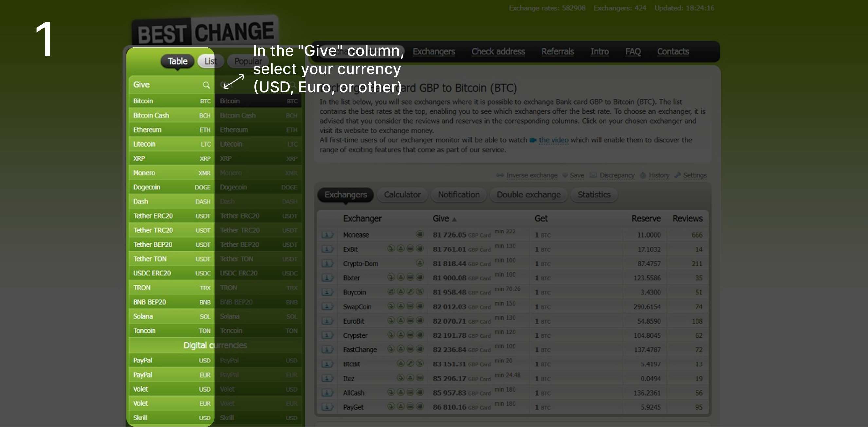Select Litecoin LTC in the Give column

click(172, 144)
